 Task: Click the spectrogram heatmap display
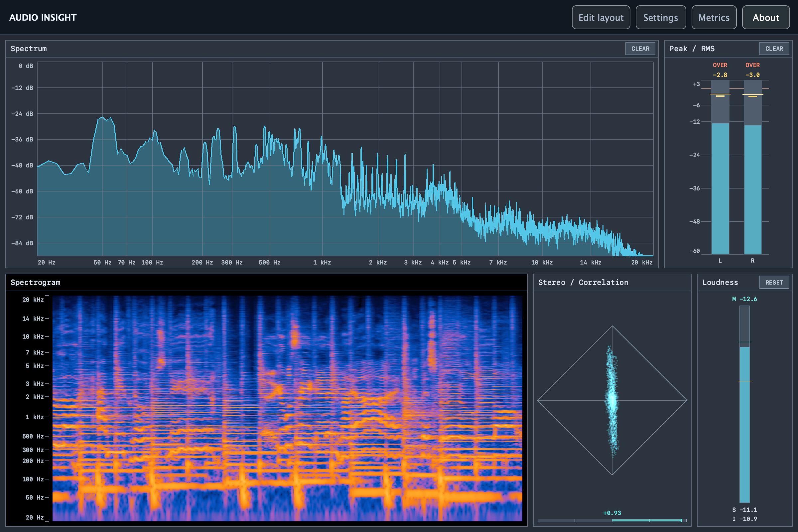[287, 408]
